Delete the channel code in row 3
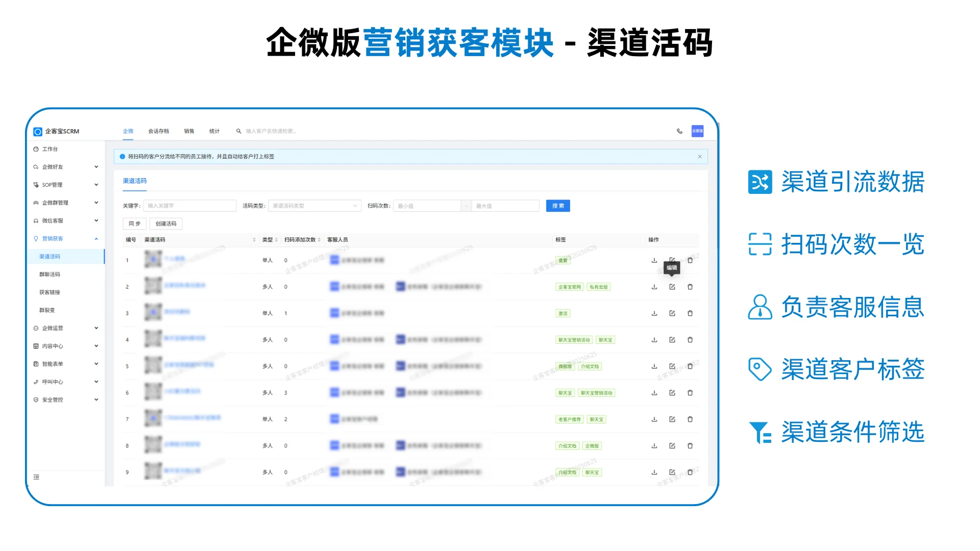Screen dimensions: 980x551 (x=690, y=313)
